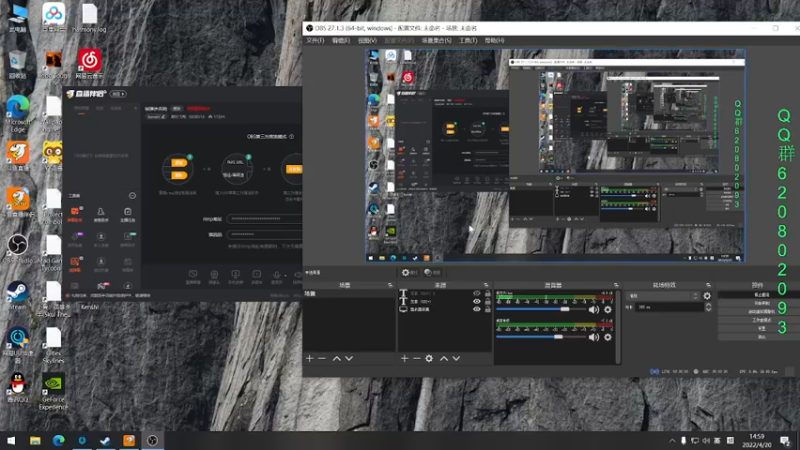Add a new scene with the plus button

click(309, 359)
